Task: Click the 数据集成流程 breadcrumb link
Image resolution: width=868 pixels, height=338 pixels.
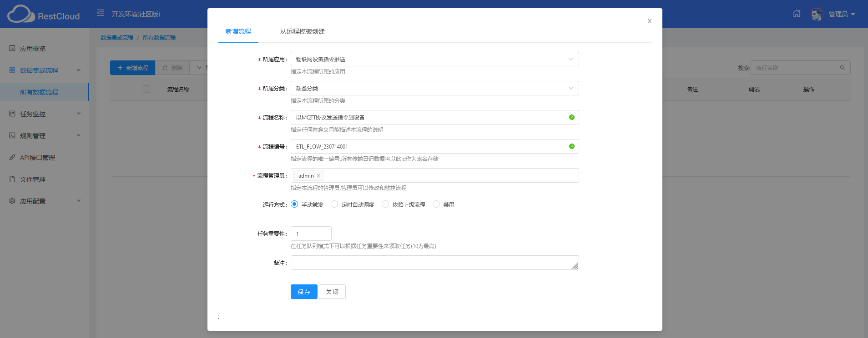Action: [x=117, y=38]
